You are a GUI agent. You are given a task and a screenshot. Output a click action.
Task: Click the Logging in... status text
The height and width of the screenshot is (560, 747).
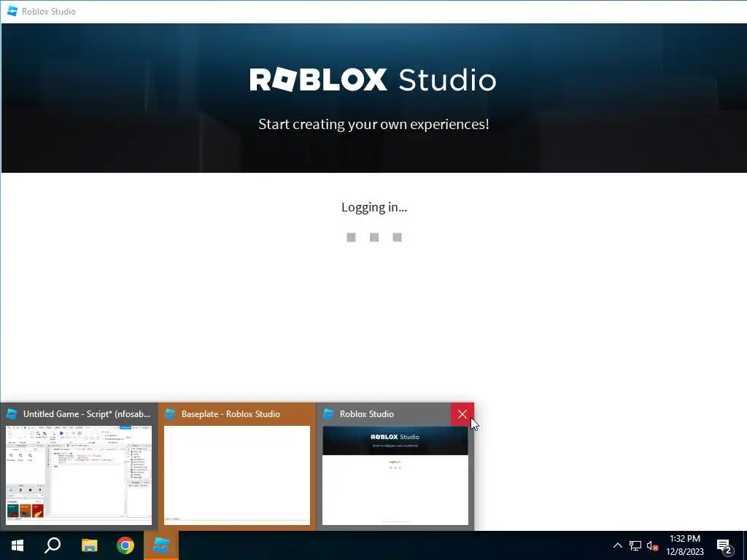(374, 207)
